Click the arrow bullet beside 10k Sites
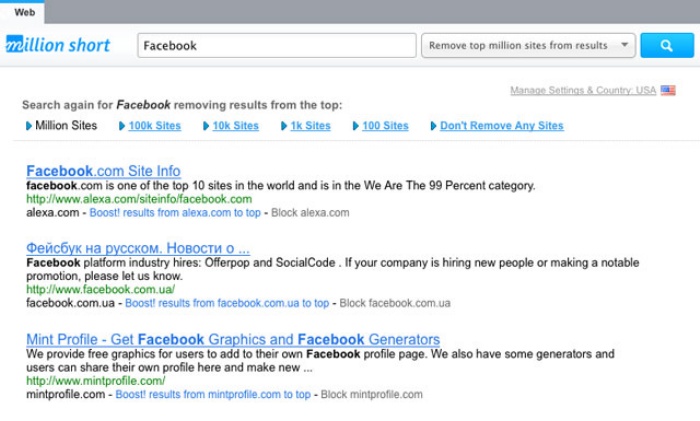 pyautogui.click(x=205, y=126)
